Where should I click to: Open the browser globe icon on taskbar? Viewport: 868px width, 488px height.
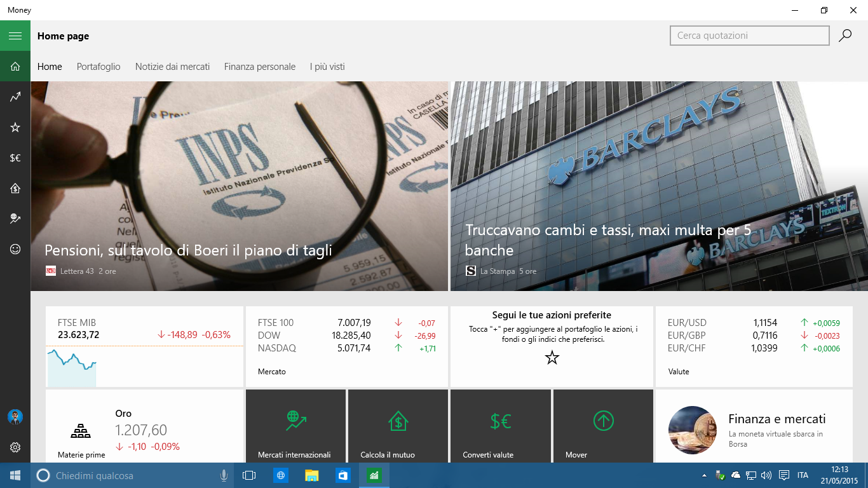pyautogui.click(x=280, y=475)
